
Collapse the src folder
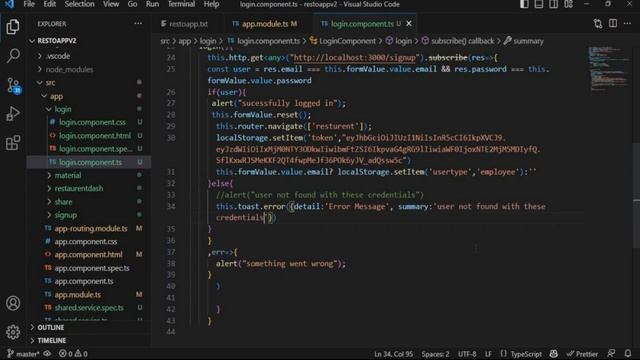(x=50, y=83)
